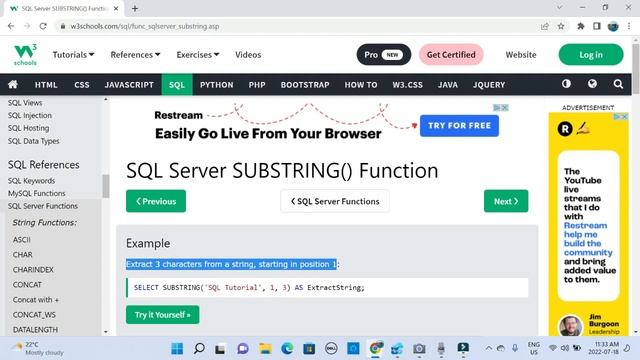Open the weather widget

click(x=39, y=348)
